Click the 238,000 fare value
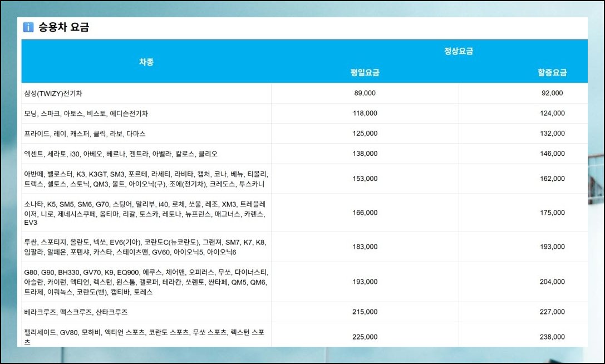 (552, 337)
